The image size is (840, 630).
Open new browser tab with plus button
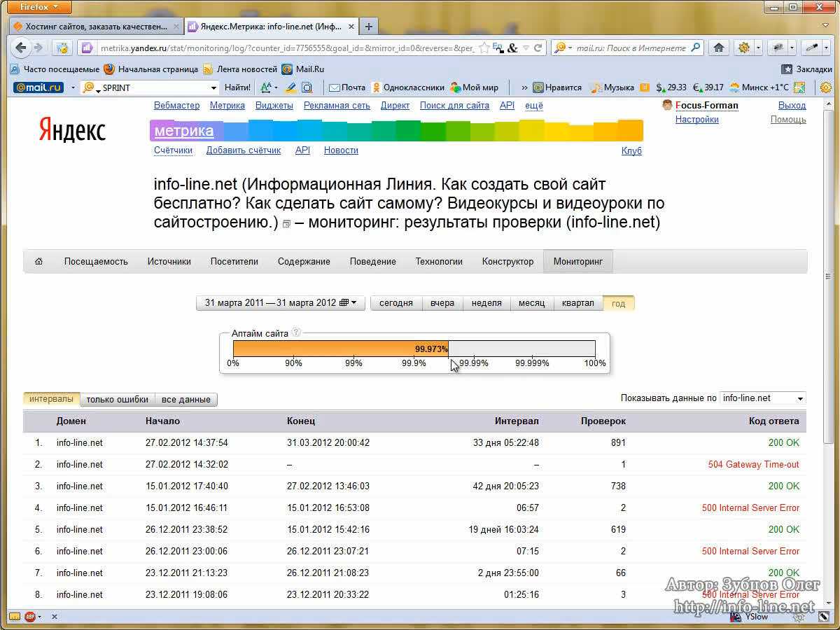tap(368, 27)
